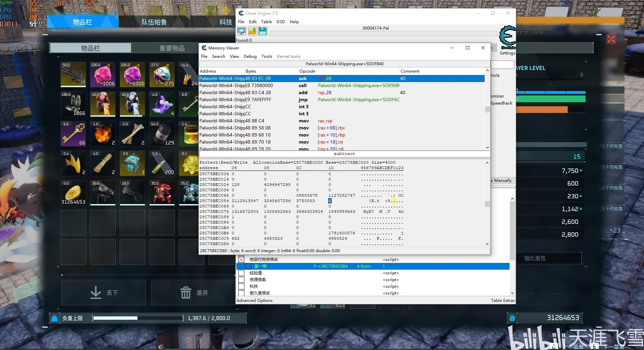Click the 丢下 drop button
644x350 pixels.
coord(104,293)
